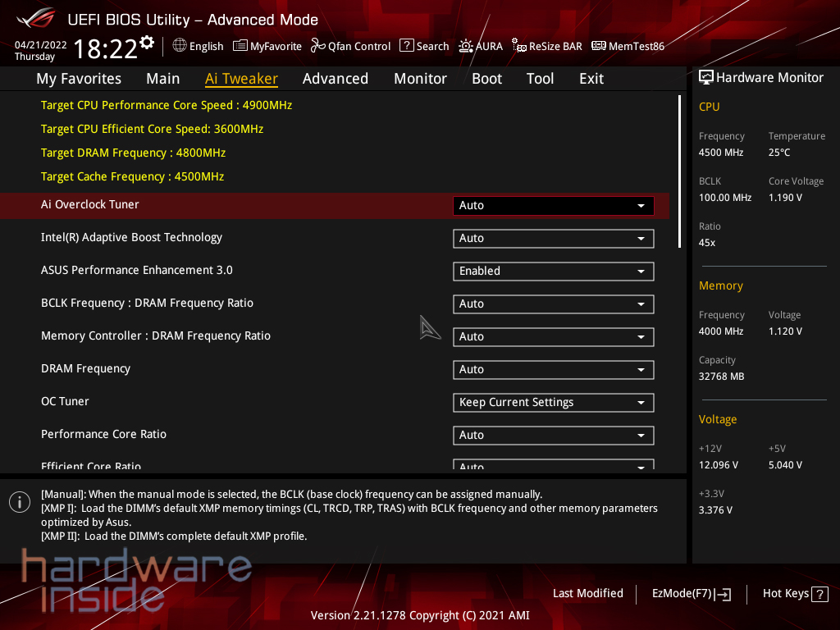Click the Last Modified button
Screen dimensions: 840x630
587,593
